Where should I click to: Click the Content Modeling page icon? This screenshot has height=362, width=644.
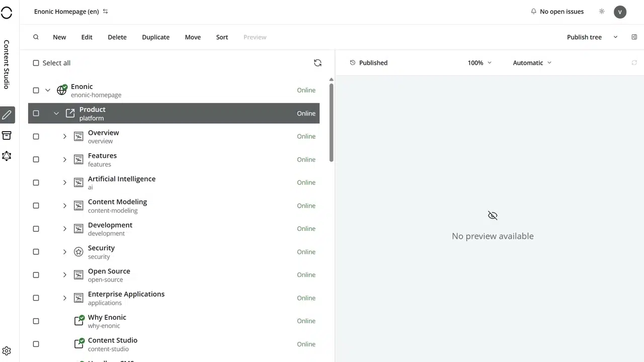tap(78, 206)
